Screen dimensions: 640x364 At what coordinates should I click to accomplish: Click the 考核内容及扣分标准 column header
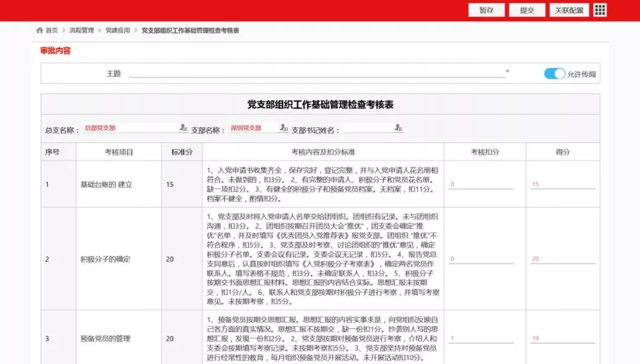coord(323,152)
